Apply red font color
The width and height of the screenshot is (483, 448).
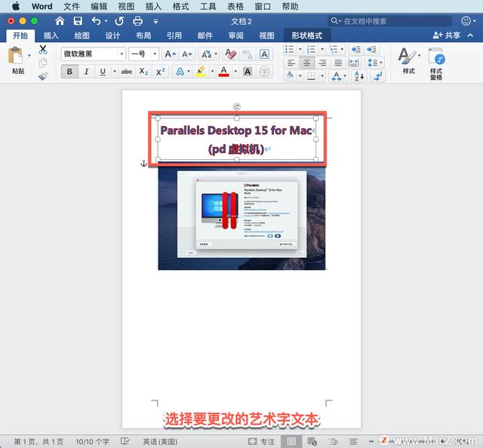tap(224, 72)
